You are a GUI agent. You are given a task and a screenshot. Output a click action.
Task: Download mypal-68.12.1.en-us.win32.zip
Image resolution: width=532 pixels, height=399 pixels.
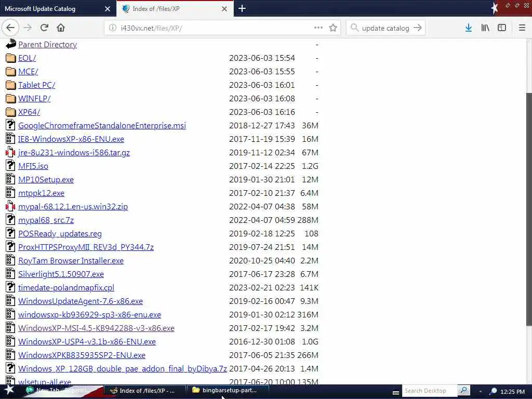(x=73, y=207)
